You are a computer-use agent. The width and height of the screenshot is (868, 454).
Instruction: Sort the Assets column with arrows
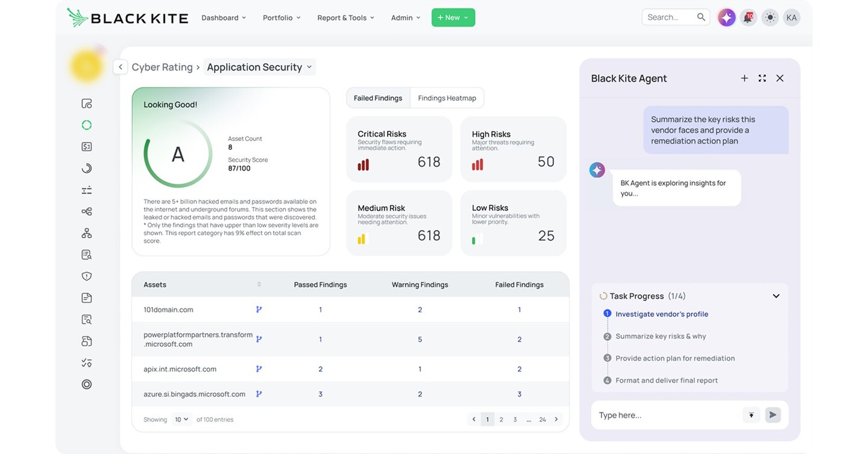pos(259,284)
